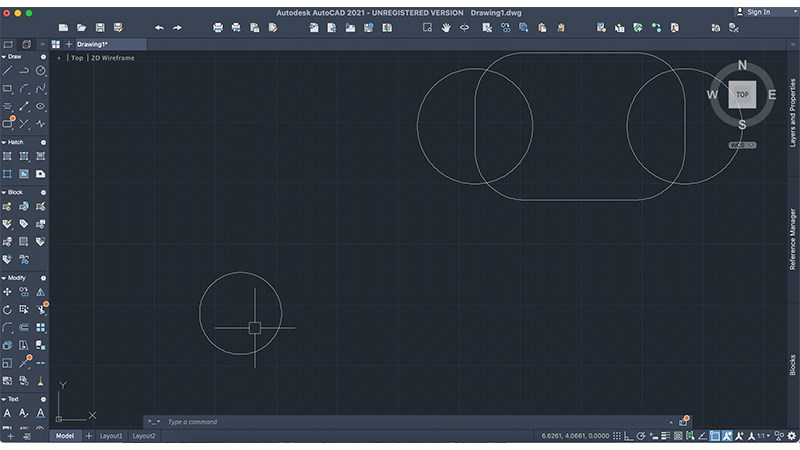Switch to the Layout2 tab

click(144, 436)
